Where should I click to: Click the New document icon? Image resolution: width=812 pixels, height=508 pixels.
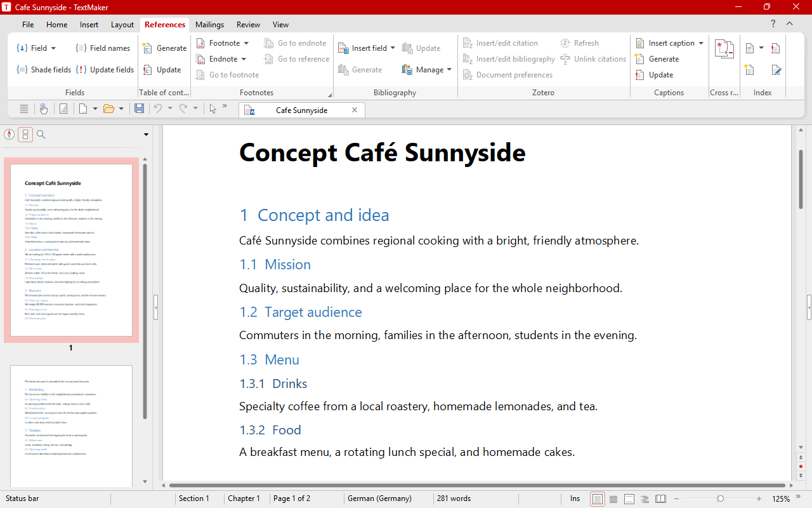82,109
